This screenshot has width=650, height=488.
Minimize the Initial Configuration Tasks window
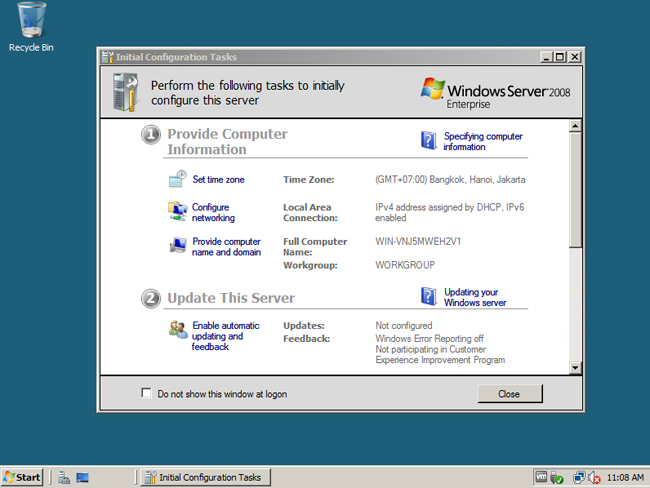547,57
